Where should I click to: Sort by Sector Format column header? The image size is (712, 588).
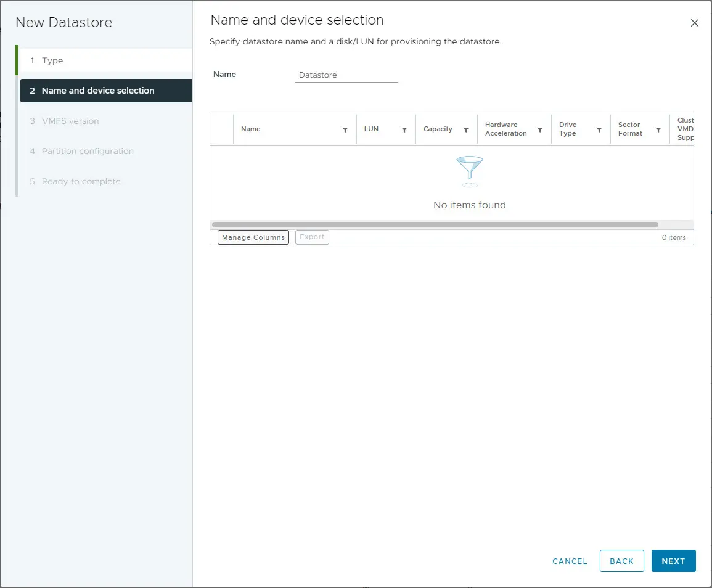click(630, 129)
